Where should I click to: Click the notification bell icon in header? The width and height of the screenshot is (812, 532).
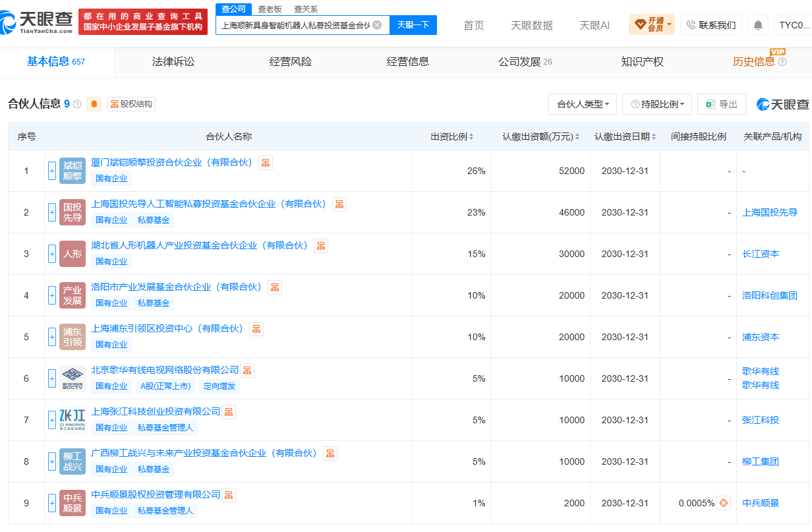(758, 25)
